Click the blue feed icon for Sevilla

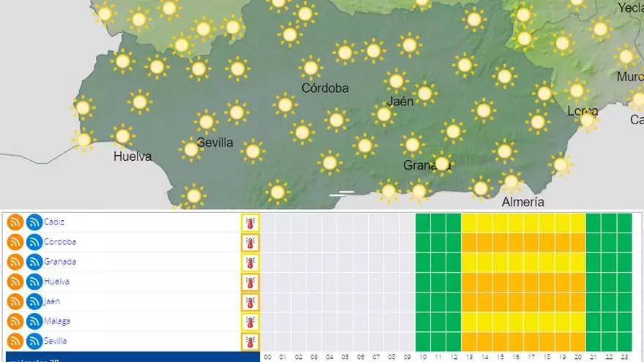pos(34,341)
